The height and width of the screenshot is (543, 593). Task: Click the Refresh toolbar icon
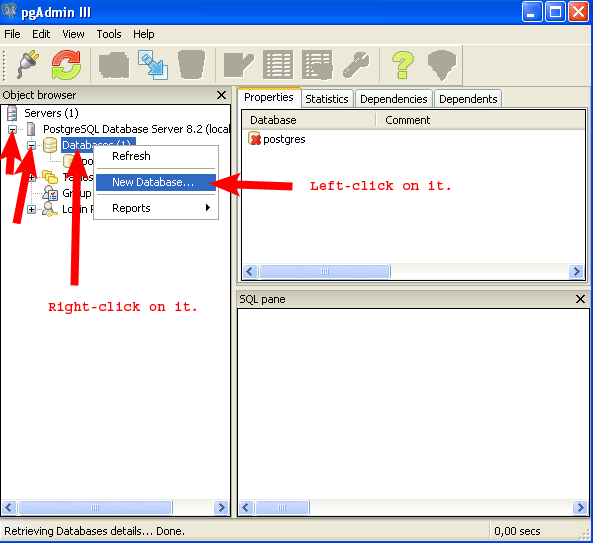pyautogui.click(x=67, y=65)
